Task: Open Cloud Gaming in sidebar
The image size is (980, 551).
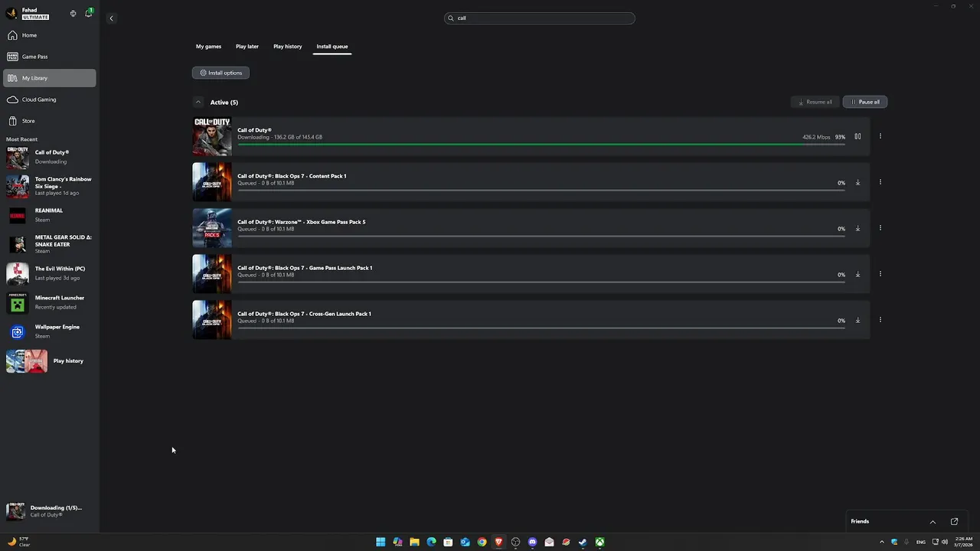Action: (50, 99)
